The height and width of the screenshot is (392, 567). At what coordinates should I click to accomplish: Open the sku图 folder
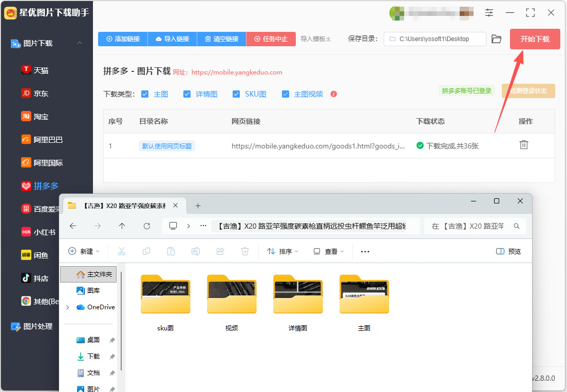click(165, 304)
